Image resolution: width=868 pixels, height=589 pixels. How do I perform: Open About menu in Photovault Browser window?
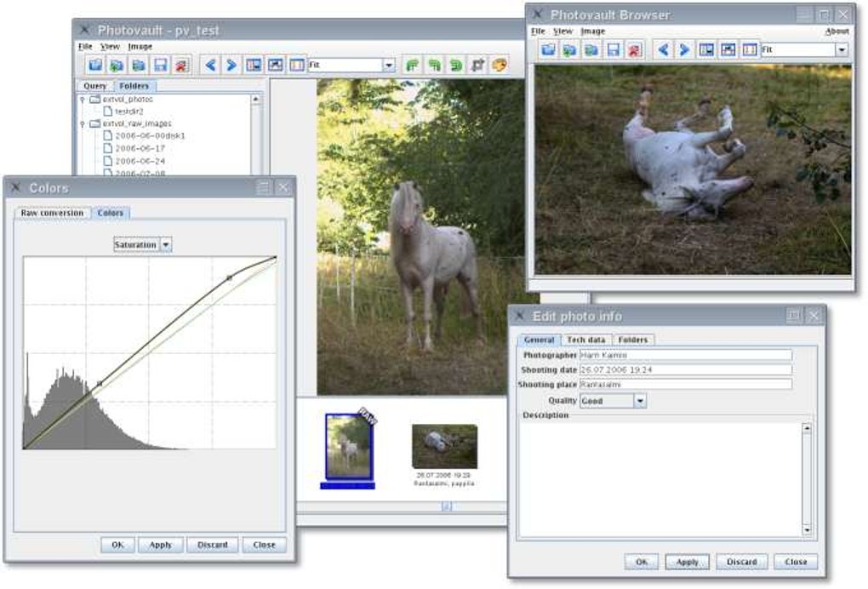pyautogui.click(x=837, y=31)
